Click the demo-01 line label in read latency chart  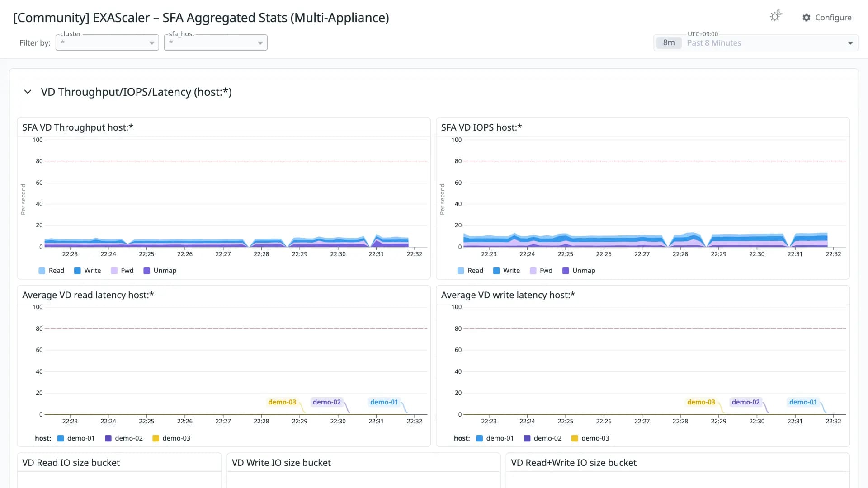[384, 402]
